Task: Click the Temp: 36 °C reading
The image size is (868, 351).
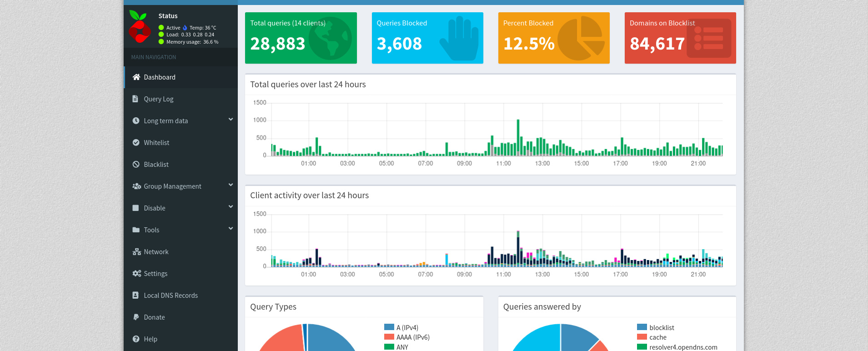Action: tap(203, 28)
